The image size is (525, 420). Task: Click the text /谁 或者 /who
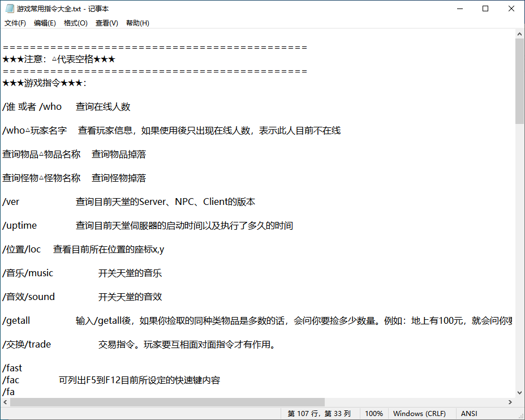coord(32,107)
